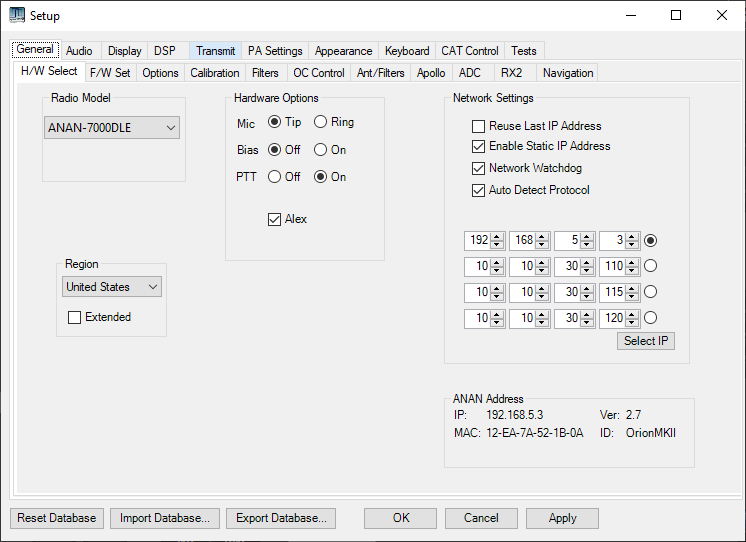This screenshot has width=746, height=542.
Task: Toggle the Alex checkbox
Action: 274,219
